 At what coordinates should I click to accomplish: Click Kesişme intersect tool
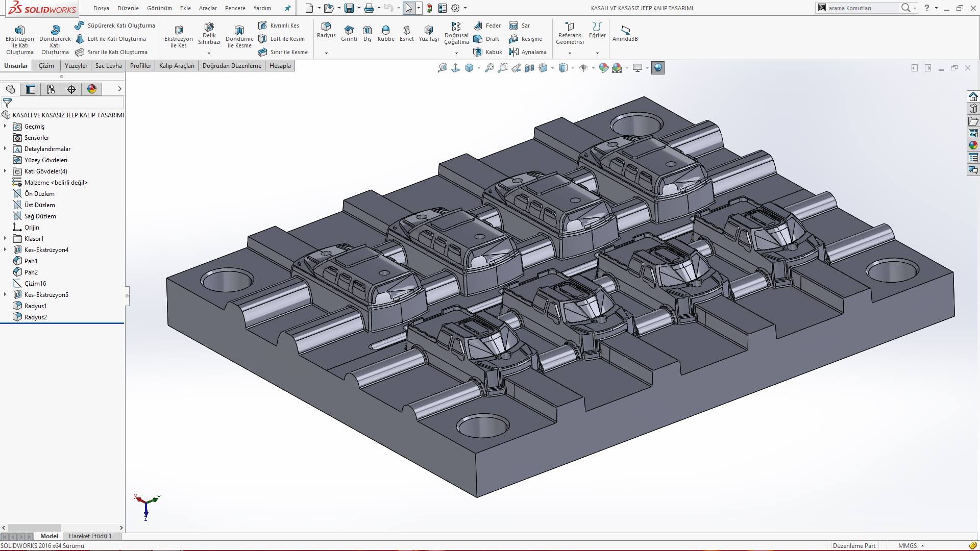click(x=525, y=39)
